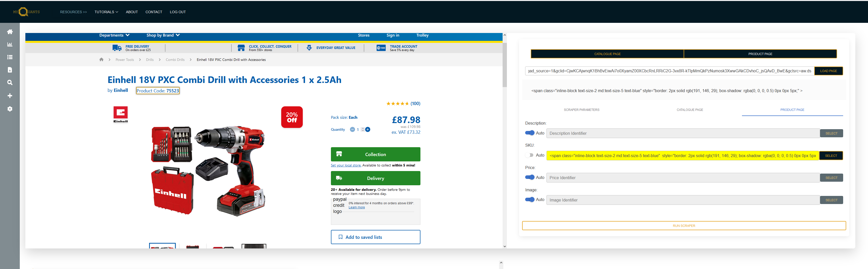
Task: Click the Trade Account card icon
Action: click(381, 48)
